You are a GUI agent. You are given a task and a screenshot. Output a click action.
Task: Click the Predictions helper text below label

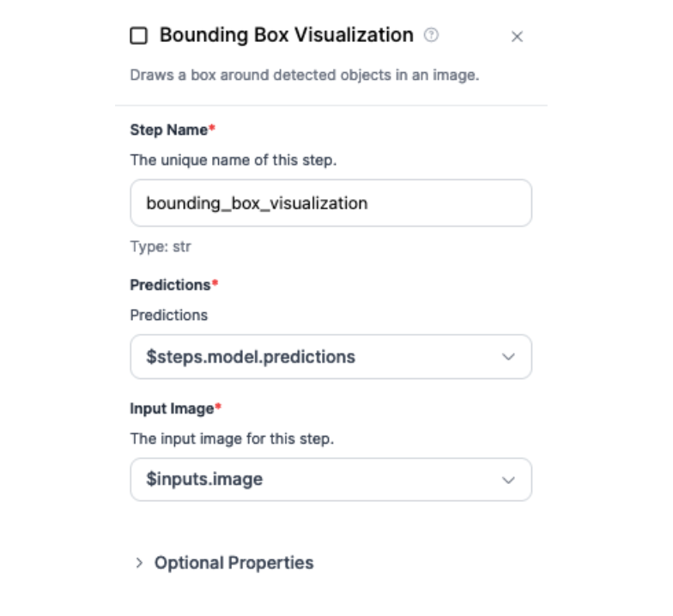click(169, 315)
